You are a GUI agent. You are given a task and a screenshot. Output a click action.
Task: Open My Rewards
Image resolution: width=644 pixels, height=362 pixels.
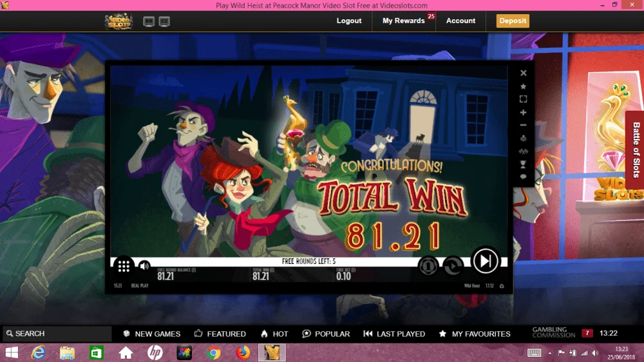[x=404, y=21]
